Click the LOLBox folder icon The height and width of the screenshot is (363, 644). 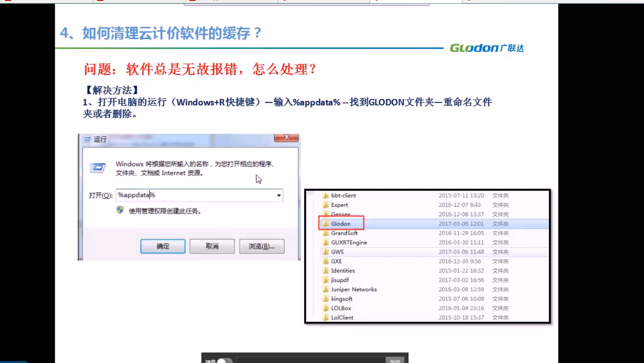326,308
